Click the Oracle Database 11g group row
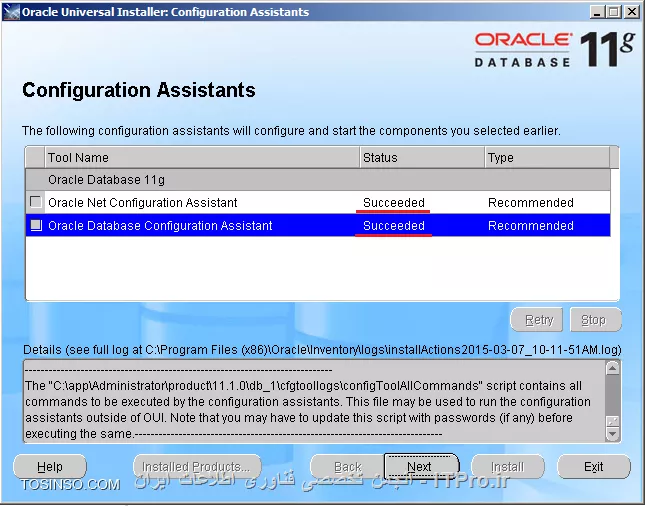 (x=318, y=179)
